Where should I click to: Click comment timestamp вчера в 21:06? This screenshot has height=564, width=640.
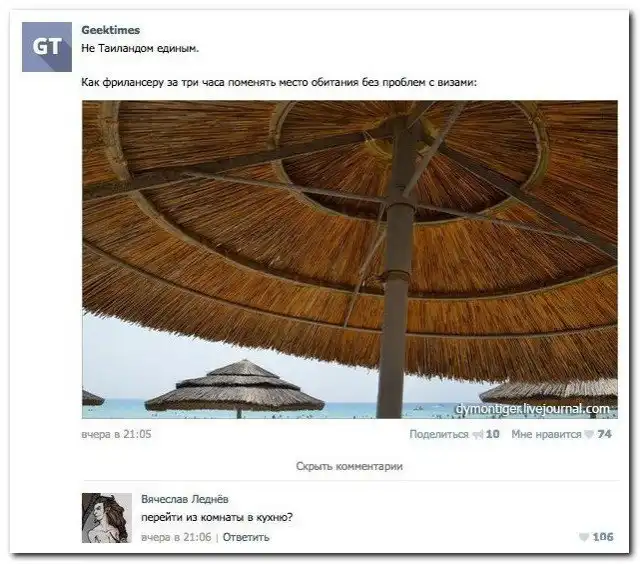click(x=176, y=537)
